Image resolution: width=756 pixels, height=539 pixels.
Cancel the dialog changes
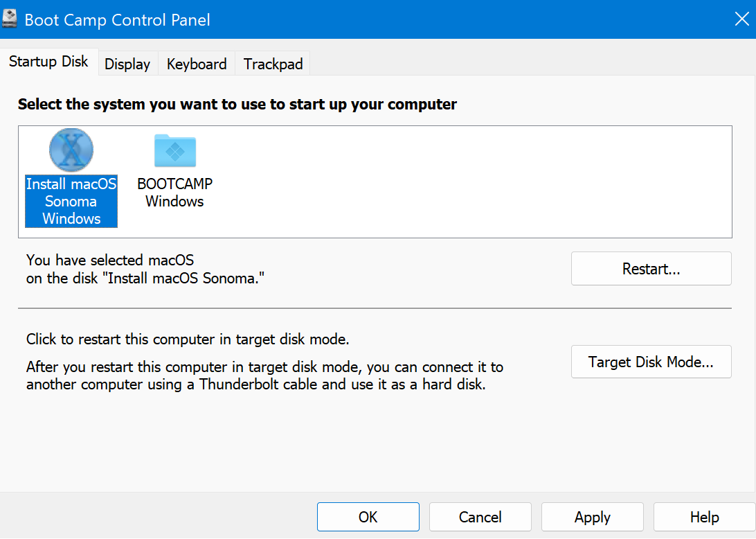[x=480, y=517]
